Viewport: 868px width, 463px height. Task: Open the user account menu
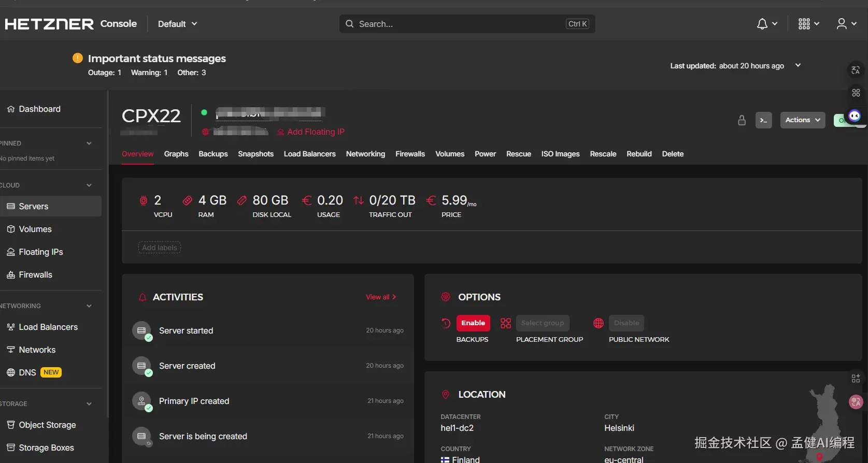pos(842,24)
